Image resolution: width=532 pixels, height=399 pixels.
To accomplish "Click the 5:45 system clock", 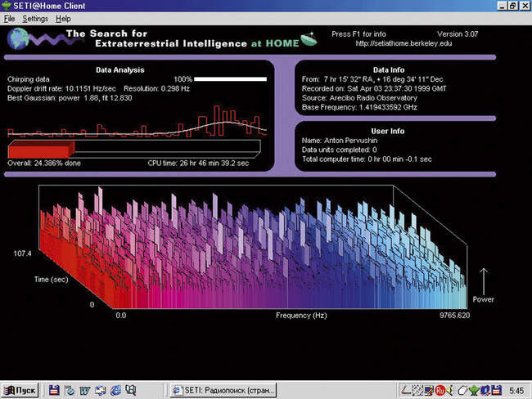I will (516, 391).
